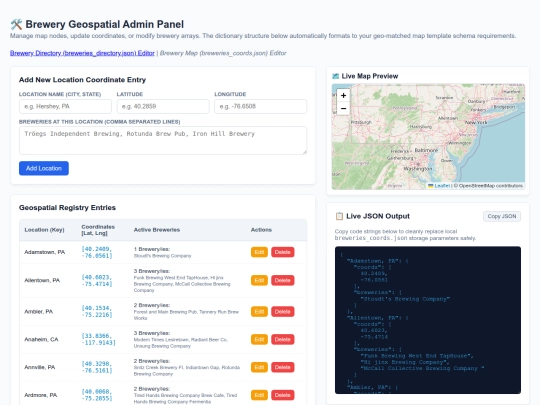The height and width of the screenshot is (405, 540).
Task: Edit the Annville, PA entry
Action: point(259,367)
